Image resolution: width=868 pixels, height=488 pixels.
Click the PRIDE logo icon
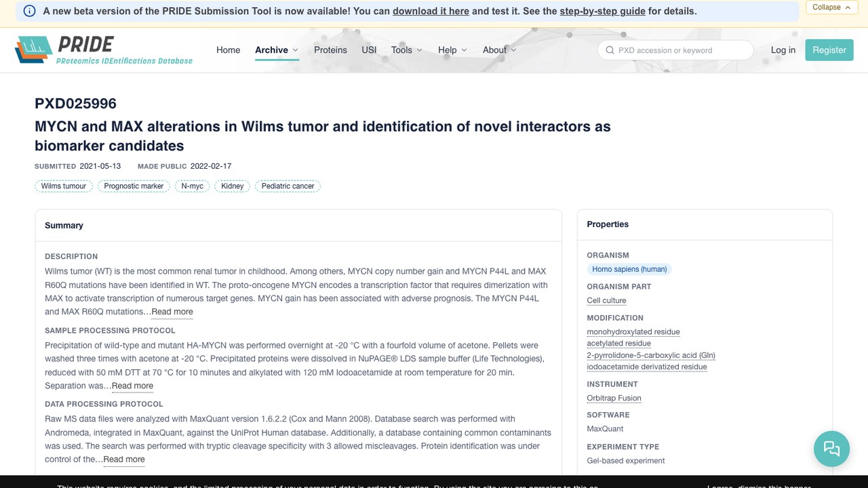[x=33, y=50]
